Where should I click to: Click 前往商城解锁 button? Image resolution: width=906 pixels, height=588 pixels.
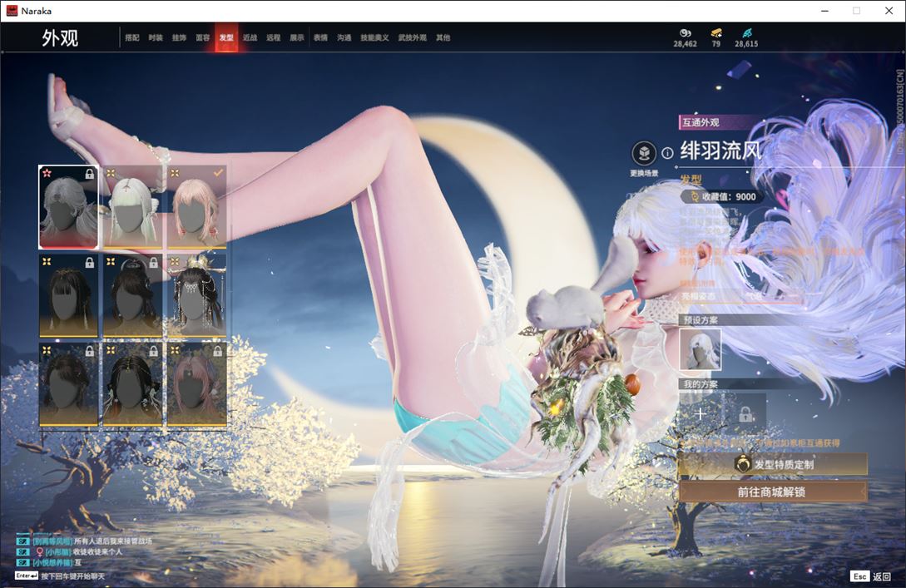pos(773,492)
